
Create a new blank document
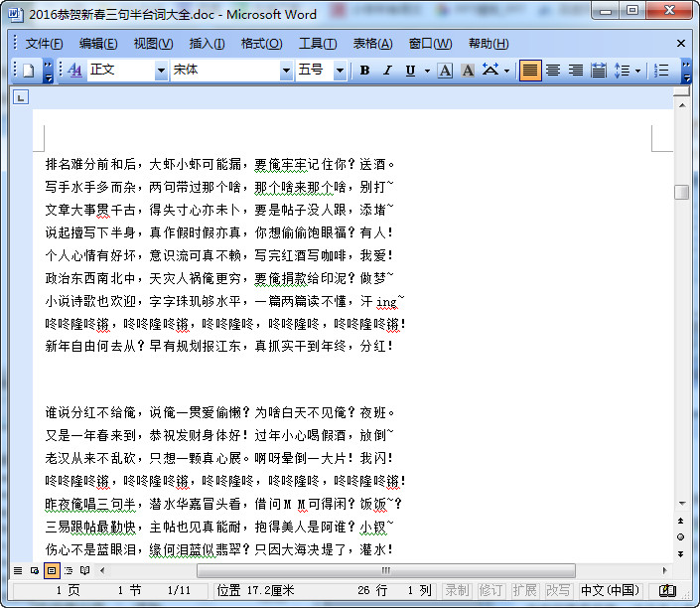coord(29,71)
